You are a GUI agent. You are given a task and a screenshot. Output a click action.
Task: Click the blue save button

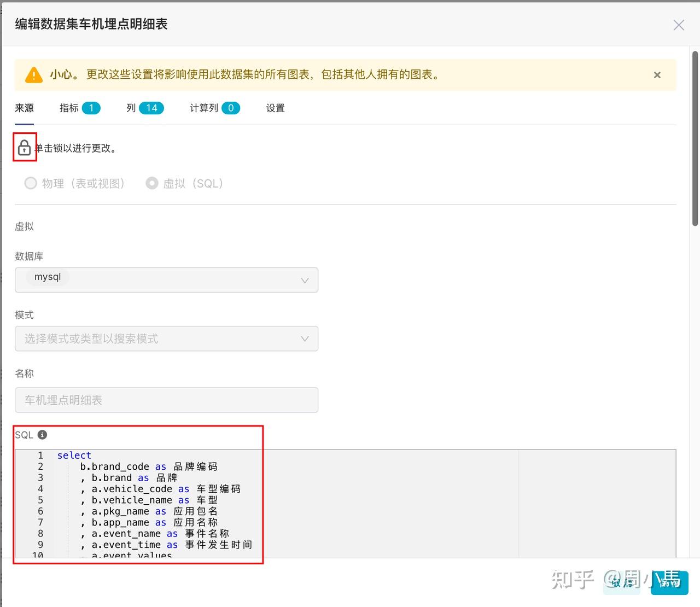pyautogui.click(x=669, y=582)
